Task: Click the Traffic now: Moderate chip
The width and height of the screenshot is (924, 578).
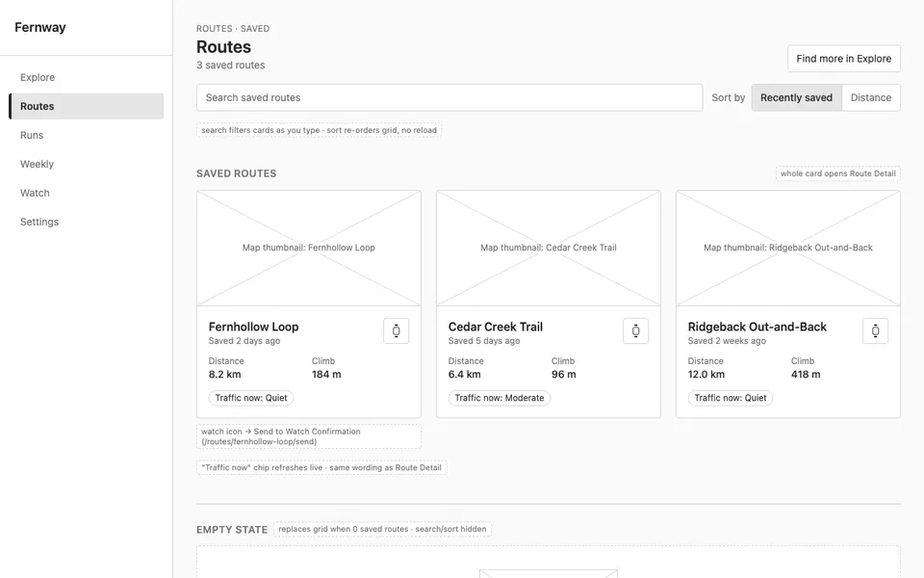Action: pos(500,398)
